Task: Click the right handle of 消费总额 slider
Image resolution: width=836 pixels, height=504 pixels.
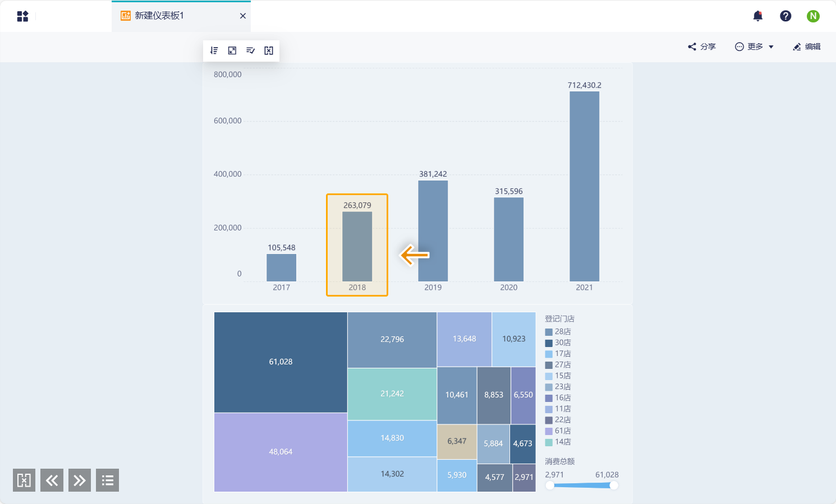Action: pyautogui.click(x=614, y=485)
